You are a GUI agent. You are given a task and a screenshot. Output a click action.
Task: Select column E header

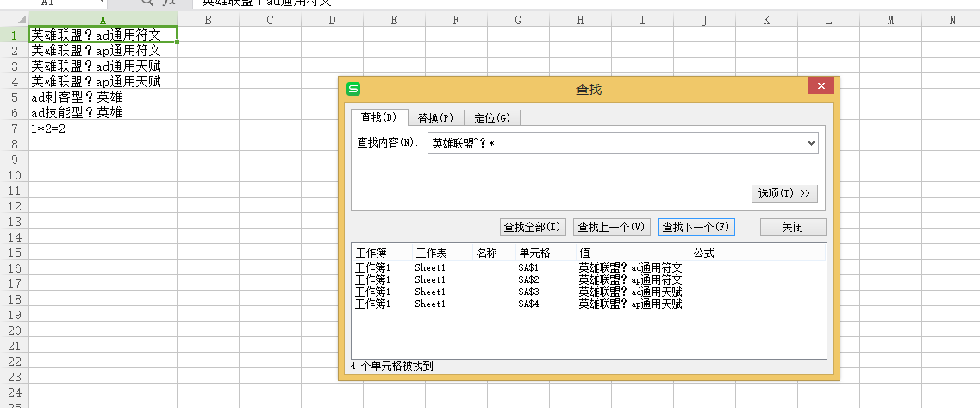pos(394,20)
